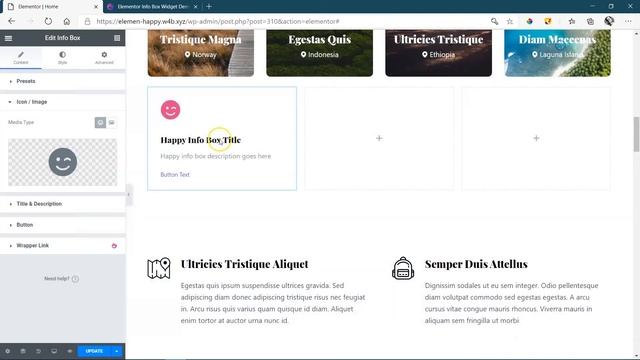Collapse the Elementor side panel handle
The width and height of the screenshot is (640, 360).
pos(129,195)
